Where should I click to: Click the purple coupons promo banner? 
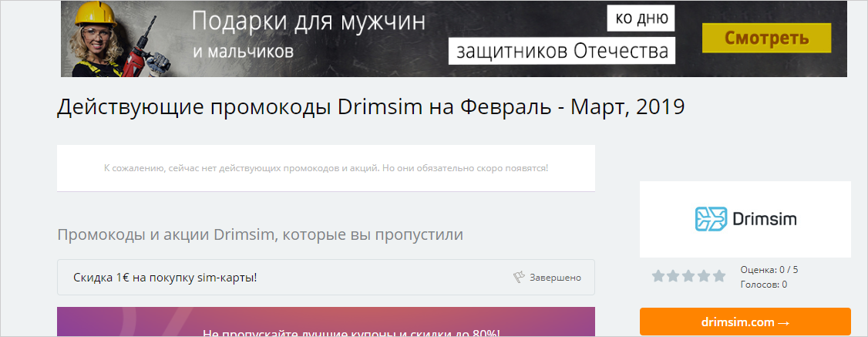tap(325, 322)
